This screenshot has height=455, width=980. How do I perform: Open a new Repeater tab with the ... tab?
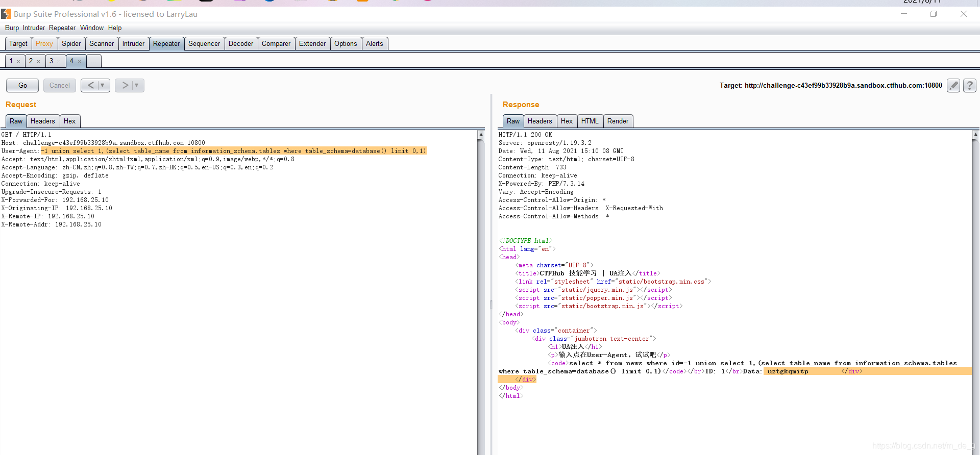[94, 61]
